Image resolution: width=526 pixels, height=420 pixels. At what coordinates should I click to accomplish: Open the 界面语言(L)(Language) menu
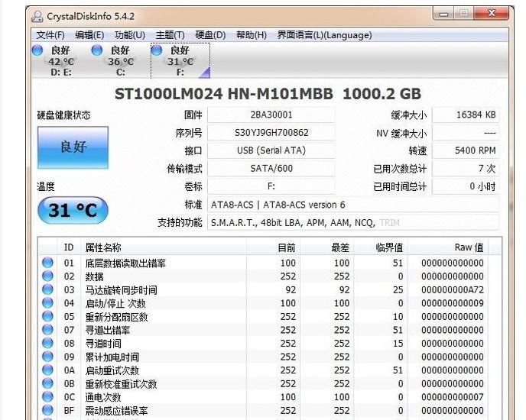pos(324,35)
